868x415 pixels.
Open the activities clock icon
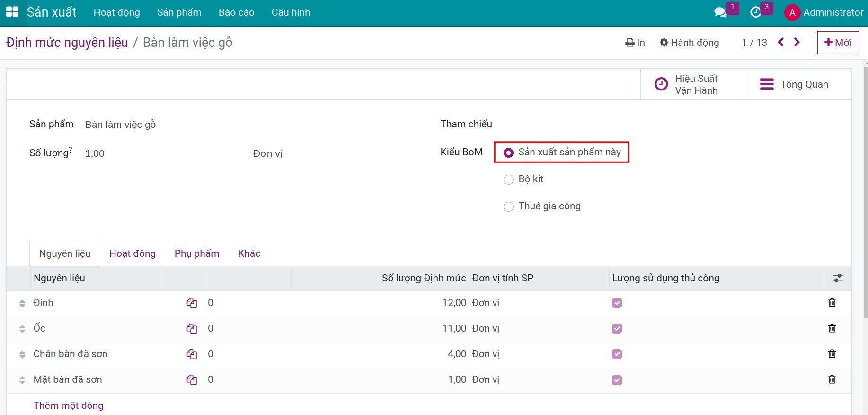756,12
